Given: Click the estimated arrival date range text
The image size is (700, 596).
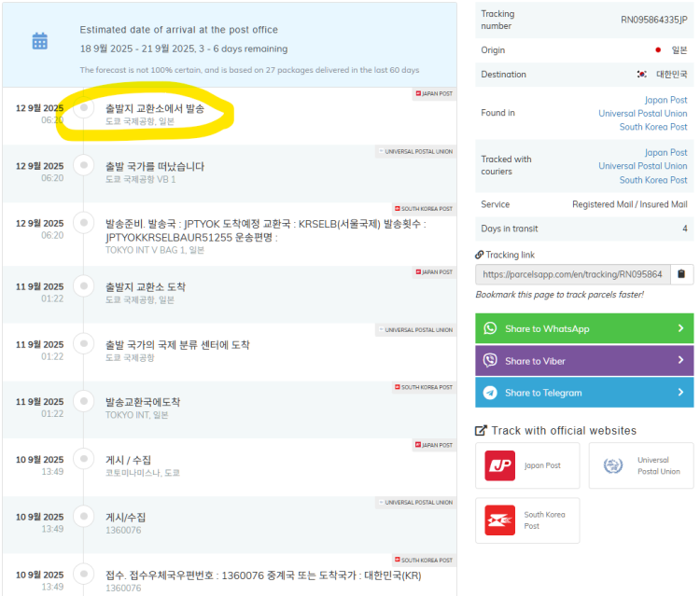Looking at the screenshot, I should [184, 49].
